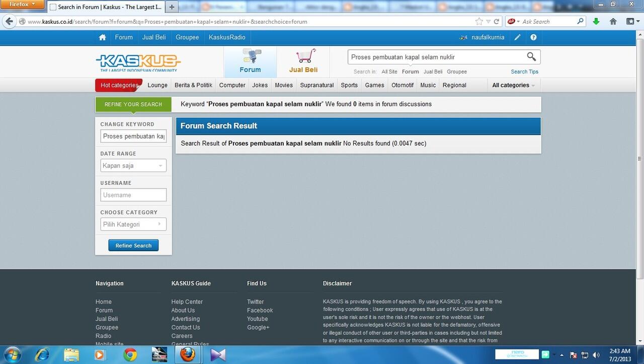Bookmark this page with the star icon
644x364 pixels.
(479, 22)
